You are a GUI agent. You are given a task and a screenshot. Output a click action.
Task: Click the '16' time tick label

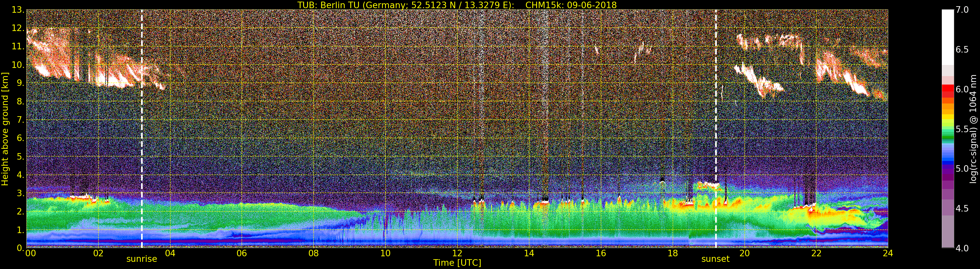[601, 253]
